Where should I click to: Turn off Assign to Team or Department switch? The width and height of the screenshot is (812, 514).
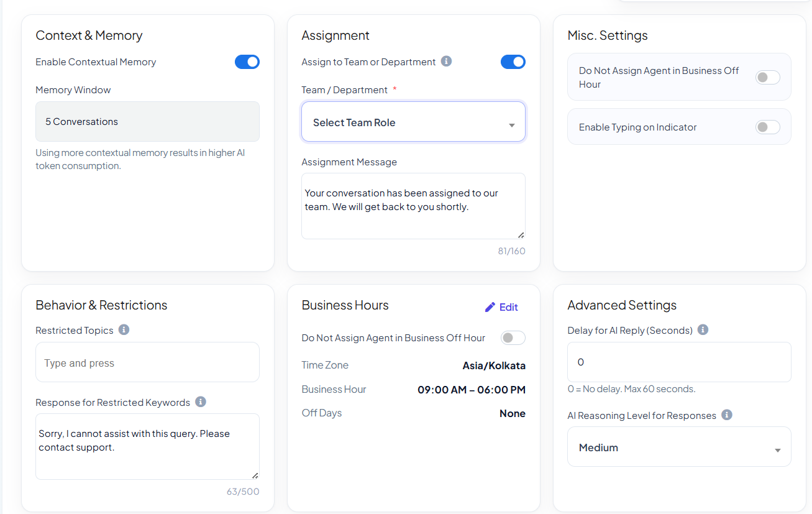pos(513,62)
